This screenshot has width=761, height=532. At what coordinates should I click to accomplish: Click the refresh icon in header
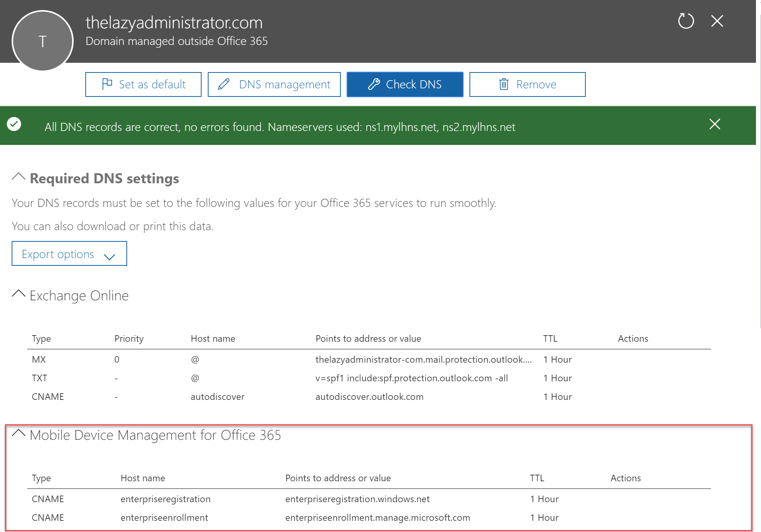[686, 21]
